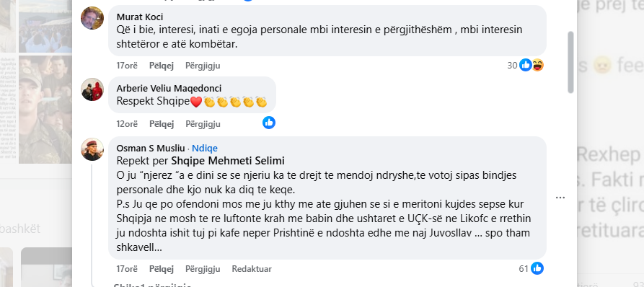Image resolution: width=644 pixels, height=287 pixels.
Task: View edit history via Redaktuar
Action: (x=252, y=269)
